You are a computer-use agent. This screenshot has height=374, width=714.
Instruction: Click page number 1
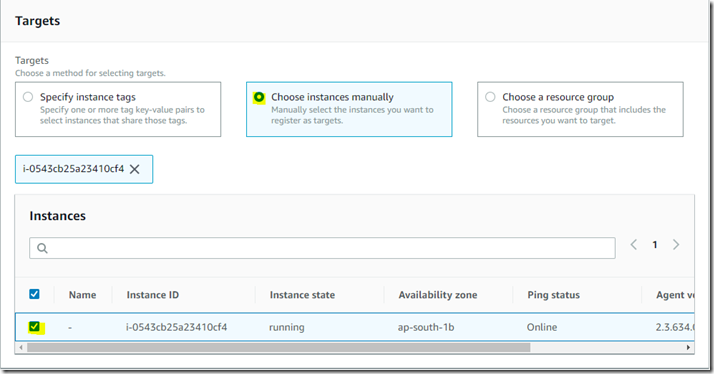click(x=655, y=245)
